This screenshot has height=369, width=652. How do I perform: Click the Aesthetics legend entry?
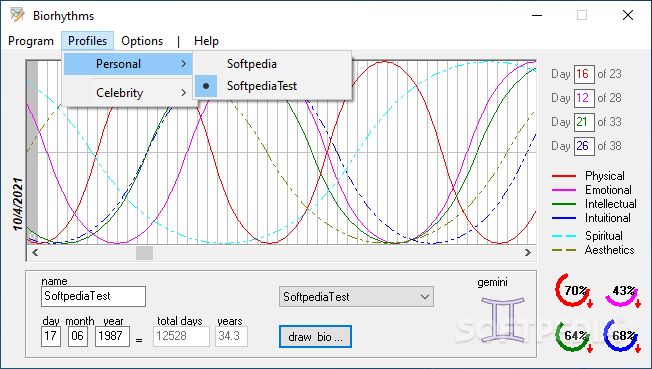[x=594, y=250]
